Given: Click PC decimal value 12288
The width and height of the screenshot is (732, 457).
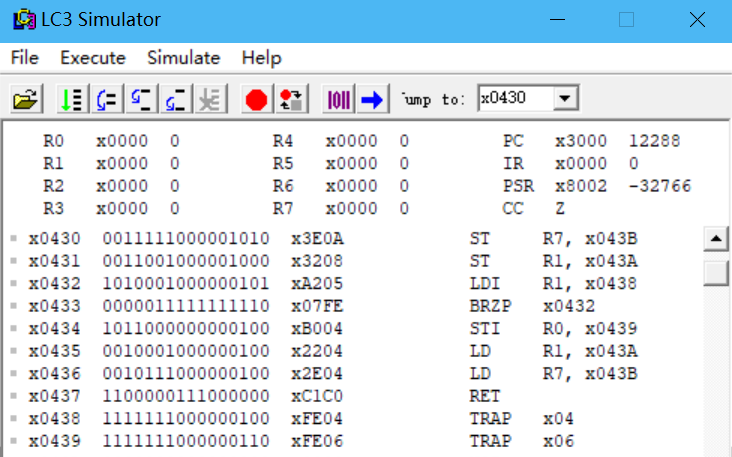Looking at the screenshot, I should point(655,141).
